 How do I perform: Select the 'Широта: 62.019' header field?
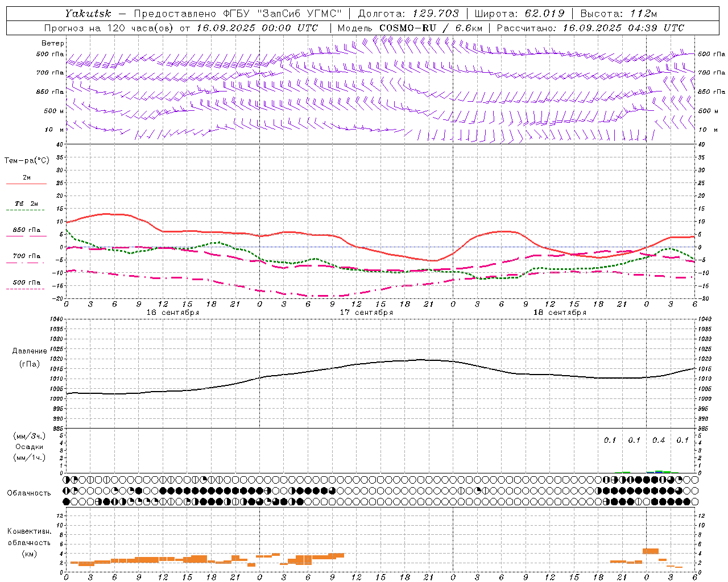pos(519,13)
